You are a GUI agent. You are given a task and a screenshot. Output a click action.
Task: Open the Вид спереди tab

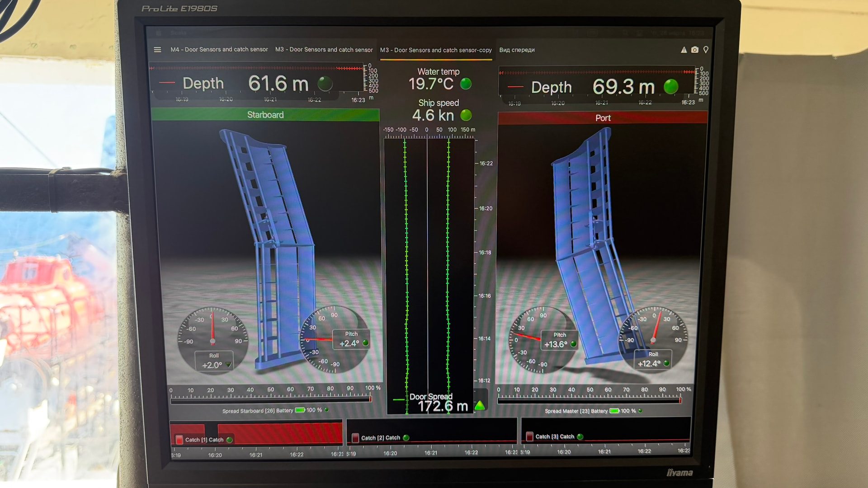coord(517,50)
